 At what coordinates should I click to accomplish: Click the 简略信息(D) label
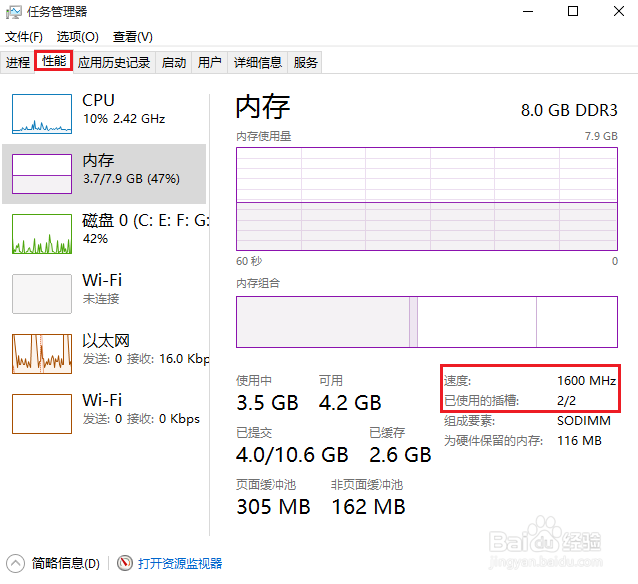pos(66,564)
